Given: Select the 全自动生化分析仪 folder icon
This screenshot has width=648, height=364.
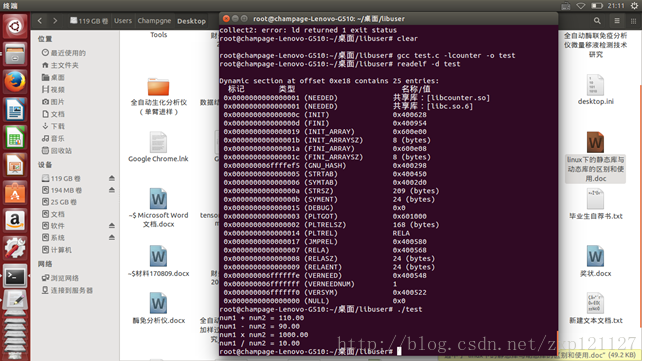Looking at the screenshot, I should tap(158, 87).
